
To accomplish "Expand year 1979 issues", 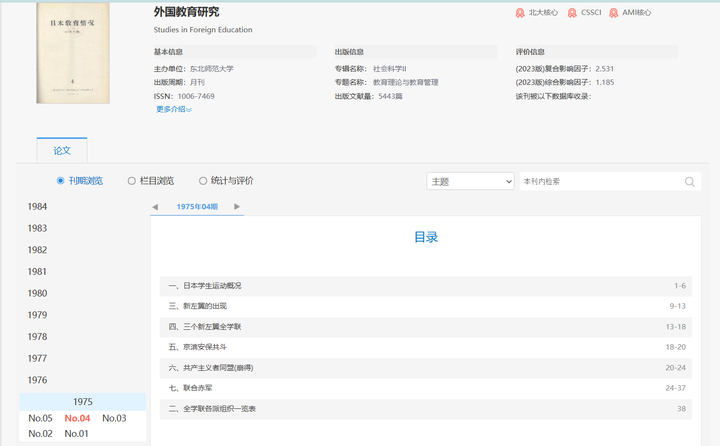I will (x=37, y=315).
